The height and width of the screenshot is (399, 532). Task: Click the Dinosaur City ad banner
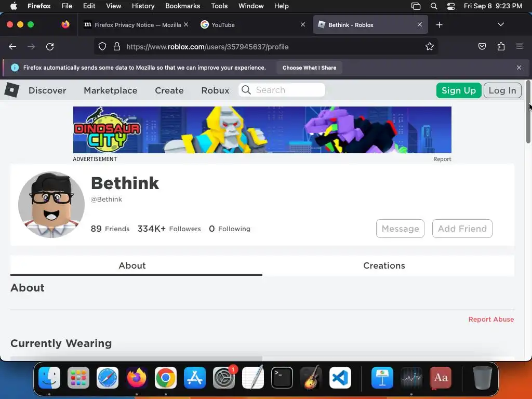(262, 129)
